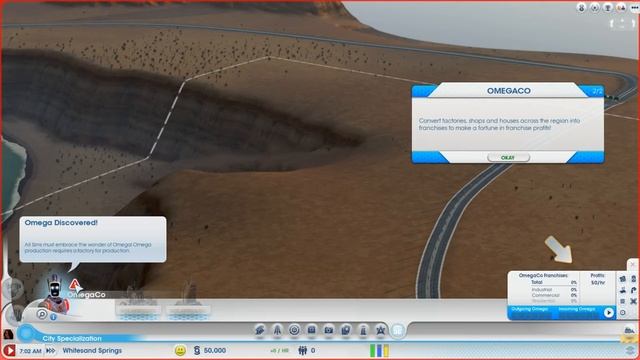Select the drilling tower specialization icon
Screen dimensions: 640x360
[277, 330]
